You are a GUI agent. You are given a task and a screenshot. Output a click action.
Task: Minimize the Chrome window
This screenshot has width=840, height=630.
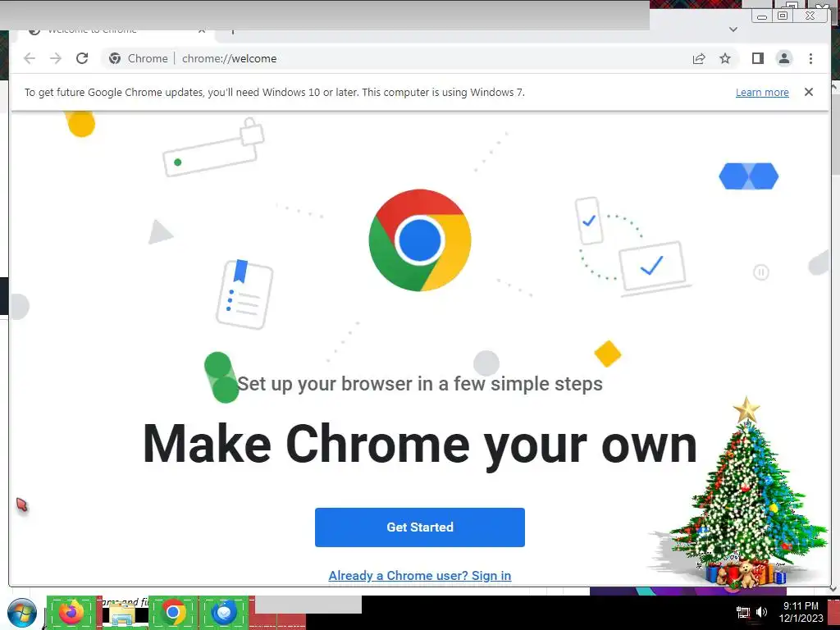click(762, 16)
